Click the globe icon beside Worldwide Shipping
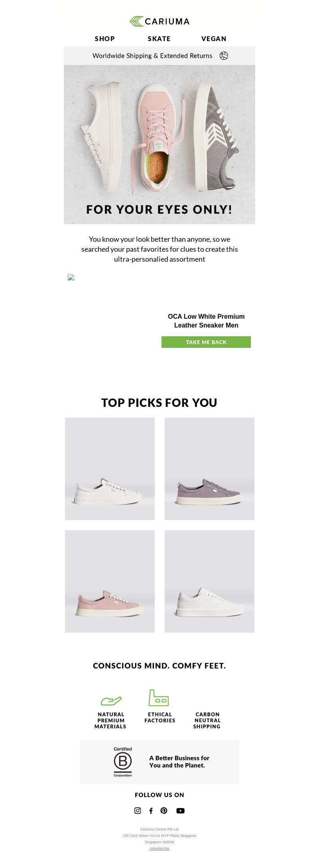The image size is (319, 868). tap(224, 56)
